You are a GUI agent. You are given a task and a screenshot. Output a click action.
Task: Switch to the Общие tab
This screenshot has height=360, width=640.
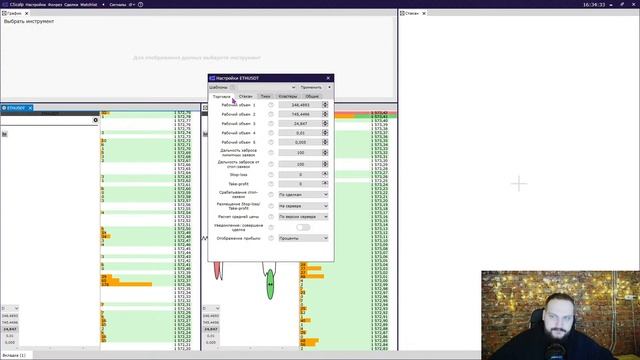[x=312, y=96]
